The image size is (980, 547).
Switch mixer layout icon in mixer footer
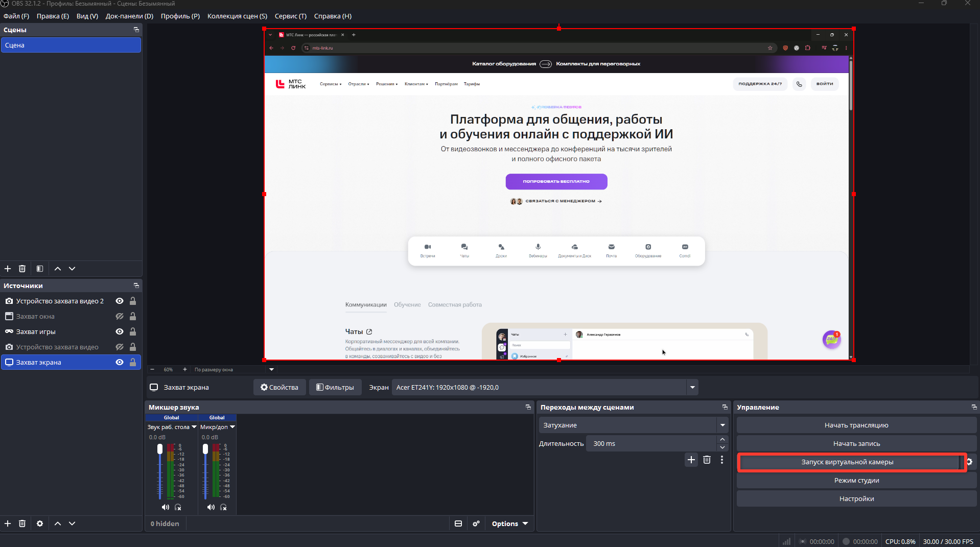pos(458,524)
